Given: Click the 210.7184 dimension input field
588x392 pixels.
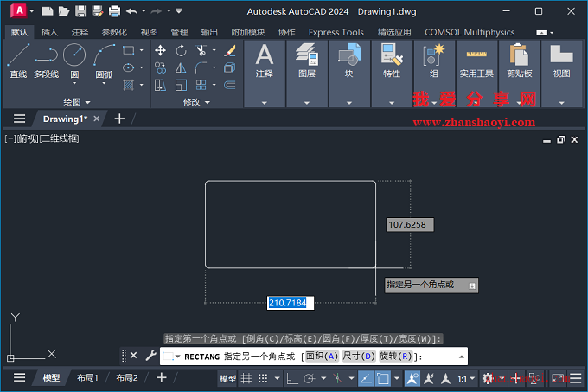Looking at the screenshot, I should point(291,303).
